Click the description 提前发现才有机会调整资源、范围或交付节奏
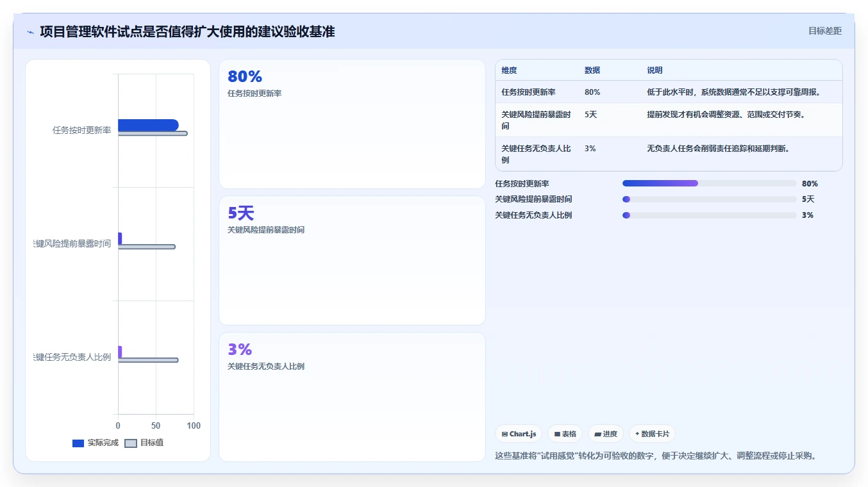Screen dimensions: 868x487 point(726,115)
